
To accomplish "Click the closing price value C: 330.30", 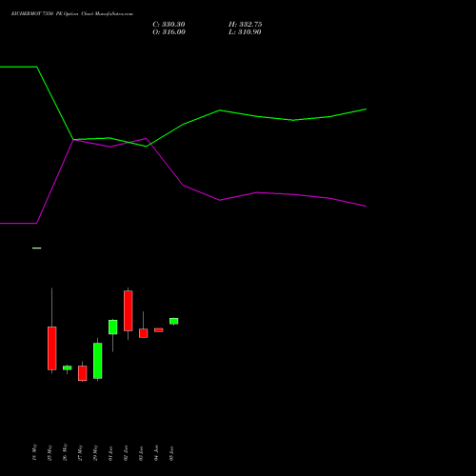I will 169,25.
